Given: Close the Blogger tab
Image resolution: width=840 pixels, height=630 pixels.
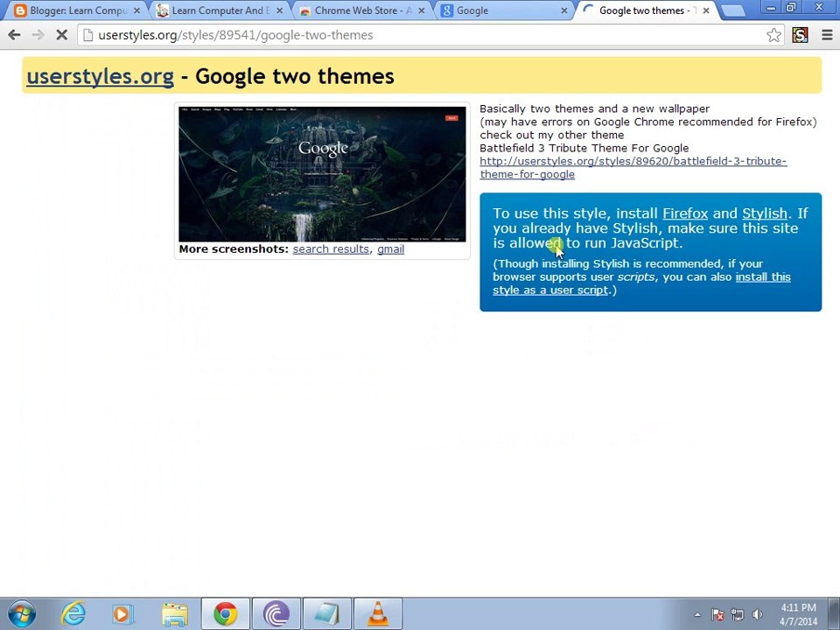Looking at the screenshot, I should 137,10.
